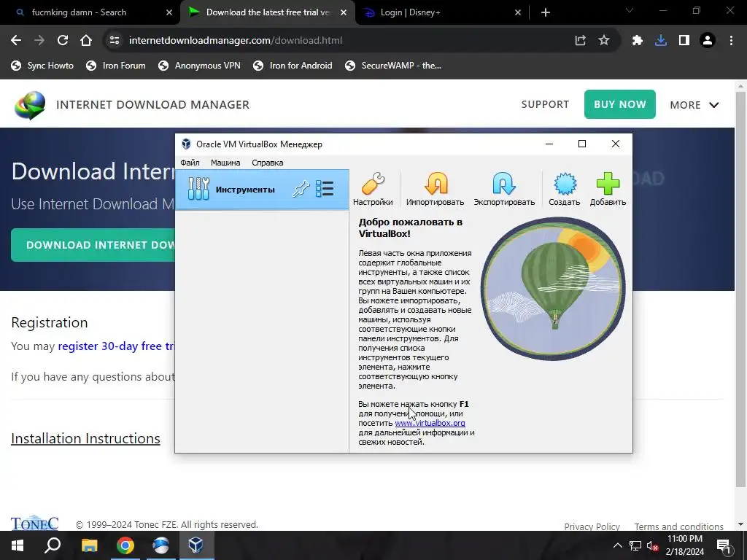Image resolution: width=747 pixels, height=560 pixels.
Task: Click the DOWNLOAD INTERNET DOWNLOAD MANAGER button
Action: point(93,245)
